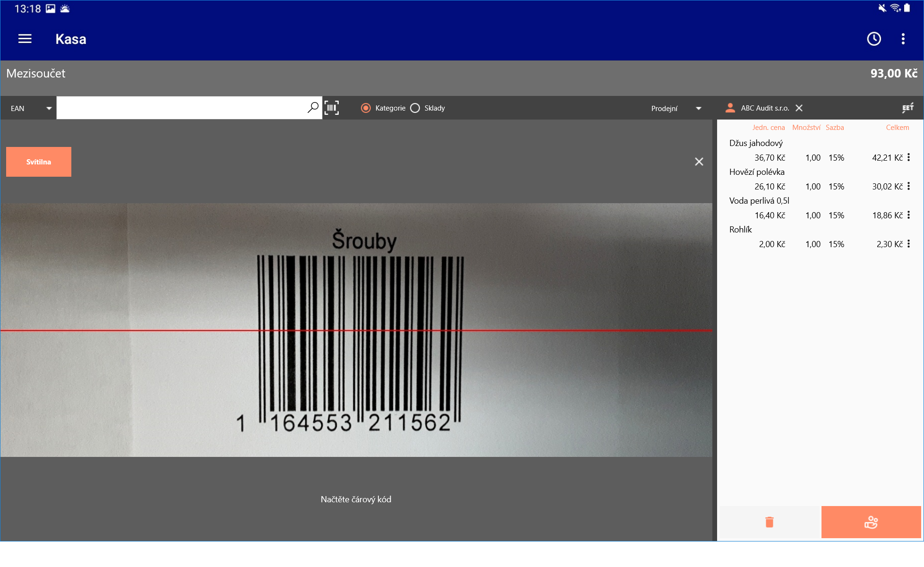Select the Kategorie radio button
This screenshot has height=567, width=924.
366,108
